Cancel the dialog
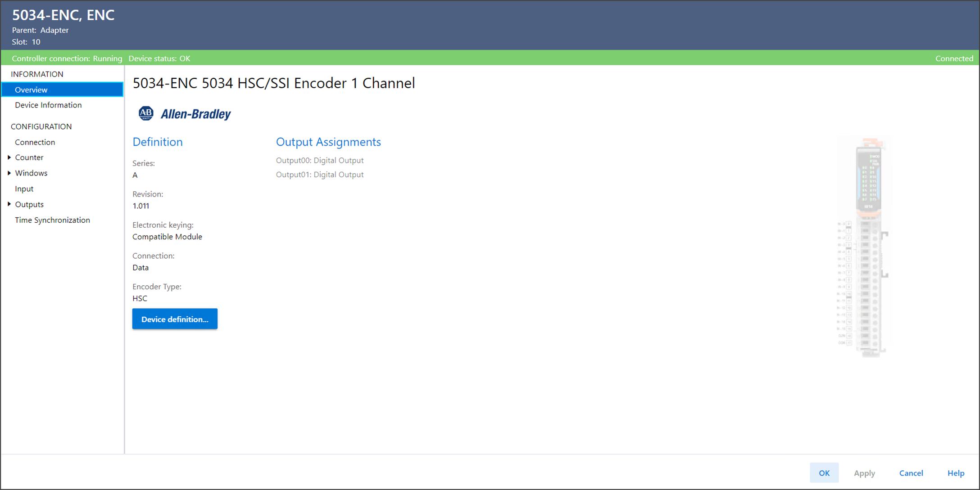Screen dimensions: 980x490 911,473
